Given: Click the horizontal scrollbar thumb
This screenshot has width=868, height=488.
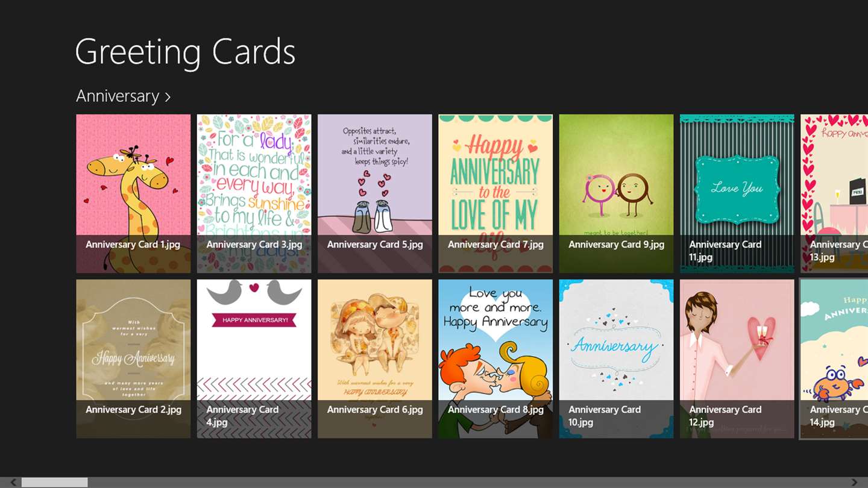Looking at the screenshot, I should pos(55,482).
